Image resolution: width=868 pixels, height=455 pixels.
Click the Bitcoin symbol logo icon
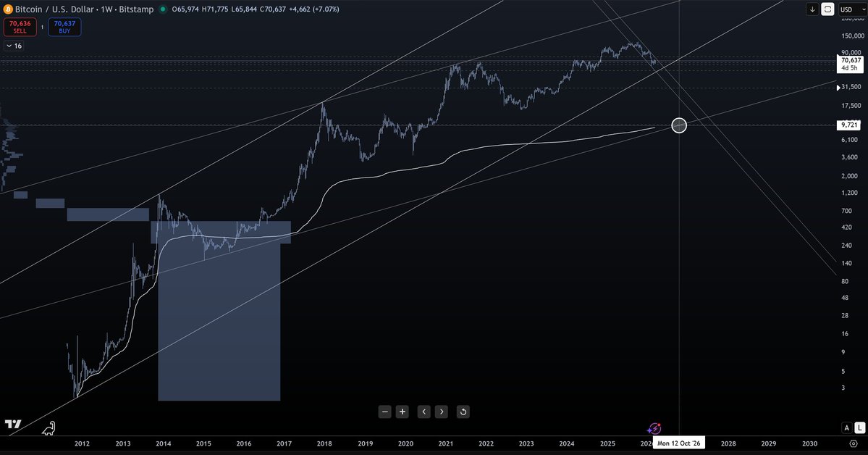[8, 9]
